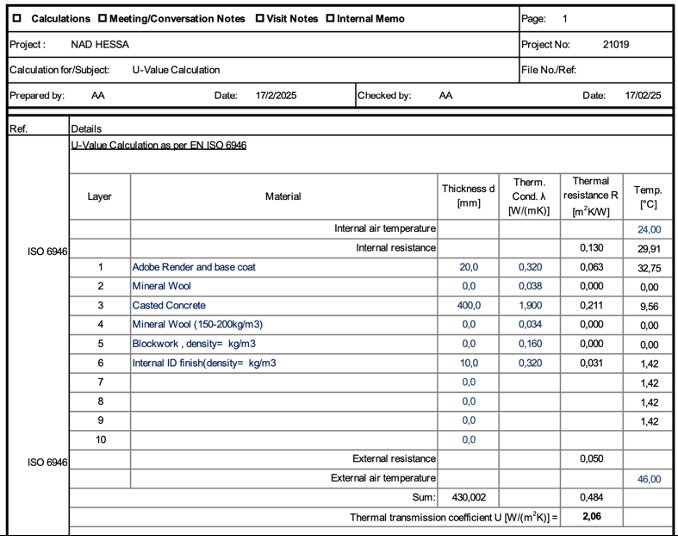Screen dimensions: 678x536
Task: Click layer 10 thickness 0,0 cell
Action: 469,440
